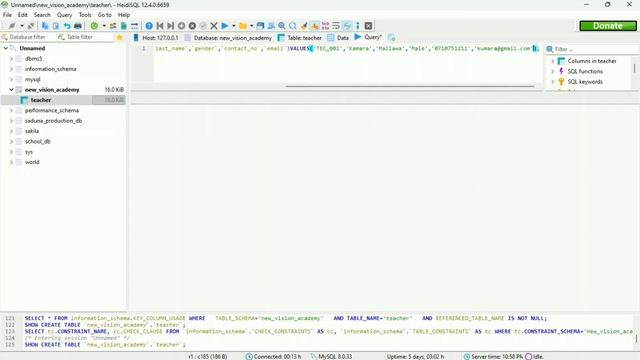Expand the dbms5 database node
The height and width of the screenshot is (360, 640).
(11, 59)
